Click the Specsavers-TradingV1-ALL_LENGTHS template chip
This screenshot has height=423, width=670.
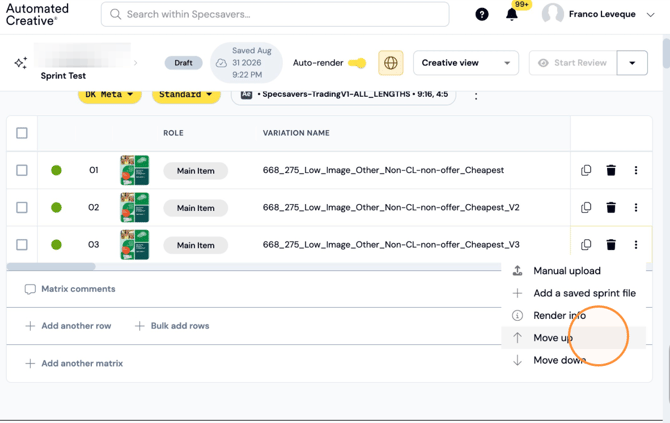pyautogui.click(x=344, y=95)
